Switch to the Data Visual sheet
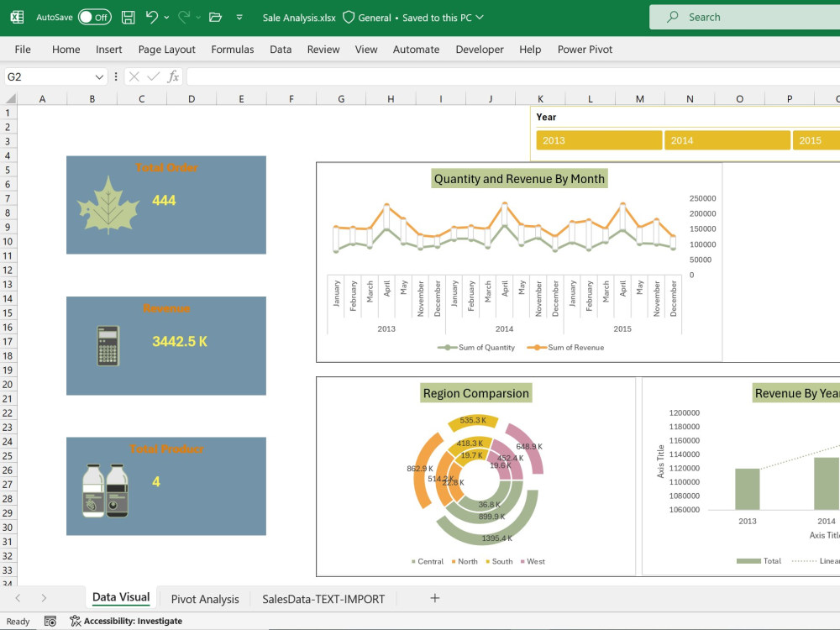 pos(121,597)
